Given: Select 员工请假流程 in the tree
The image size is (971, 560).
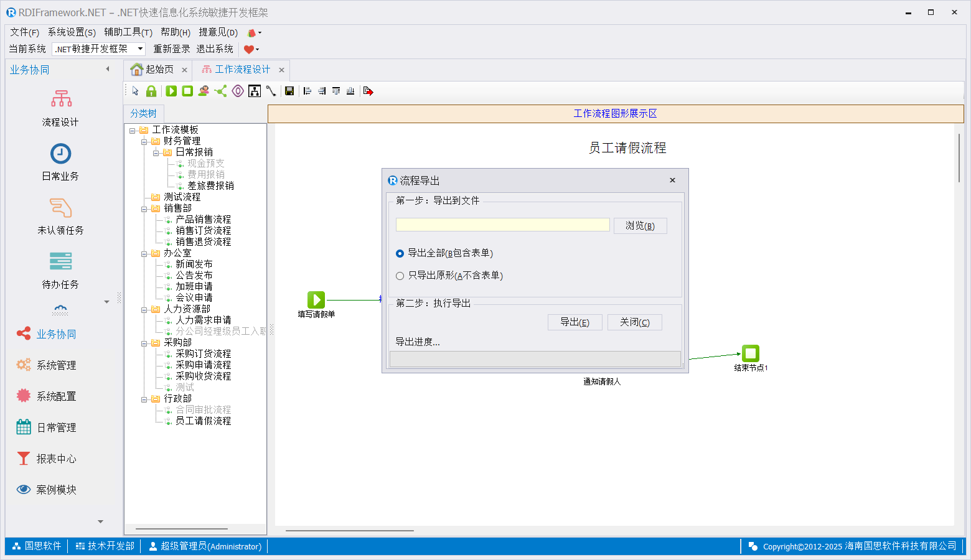Looking at the screenshot, I should coord(203,421).
